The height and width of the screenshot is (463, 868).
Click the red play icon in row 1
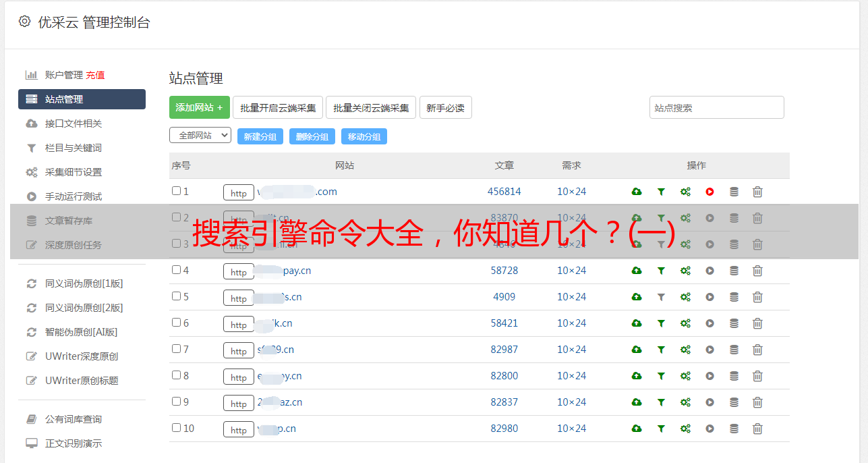(x=710, y=192)
